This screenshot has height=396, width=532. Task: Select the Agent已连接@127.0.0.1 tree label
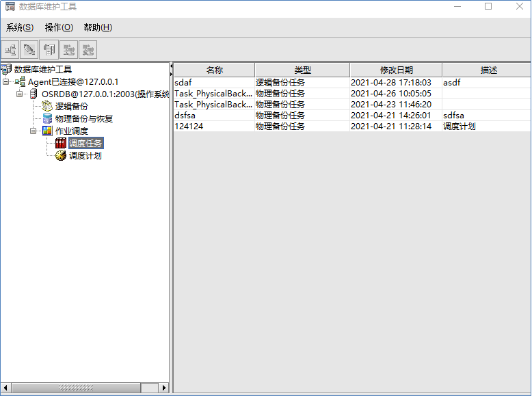click(x=73, y=82)
